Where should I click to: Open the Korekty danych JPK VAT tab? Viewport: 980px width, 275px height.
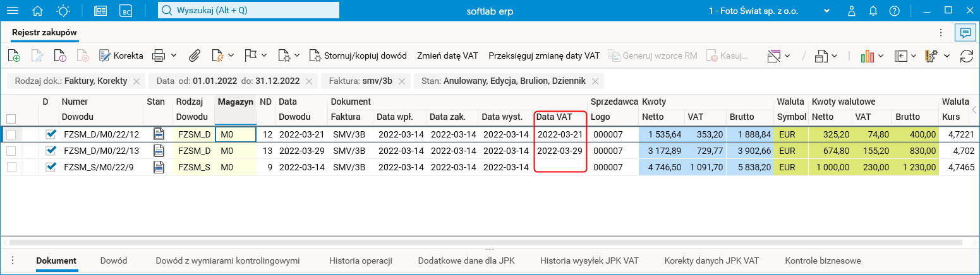click(x=711, y=260)
